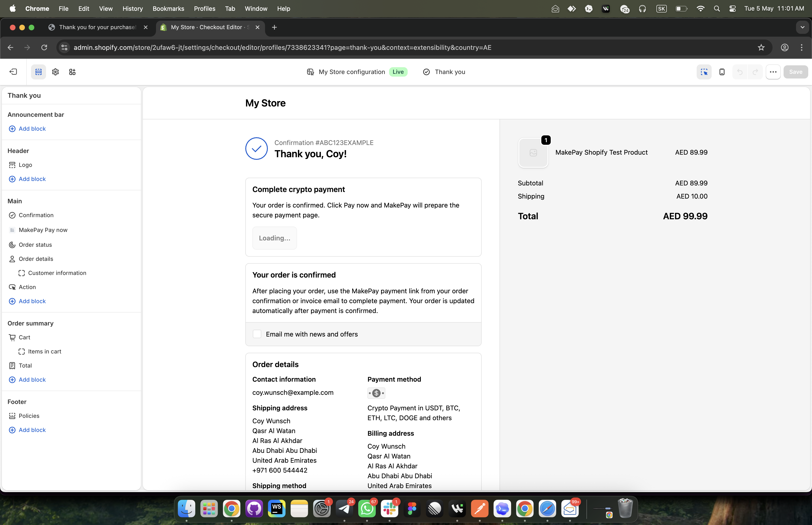Open WebStorm from the Dock
This screenshot has height=525, width=812.
click(x=277, y=509)
